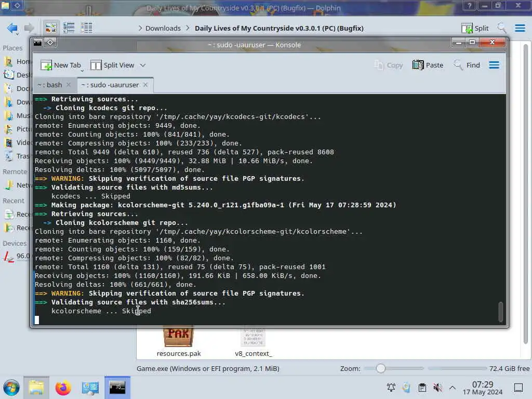Click the Dolphin zoom slider handle
The height and width of the screenshot is (399, 532).
pos(380,368)
